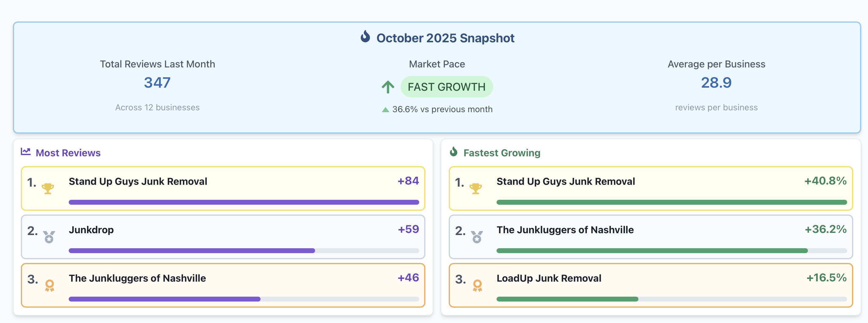
Task: Click the bronze ribbon in Most Reviews list
Action: (50, 285)
